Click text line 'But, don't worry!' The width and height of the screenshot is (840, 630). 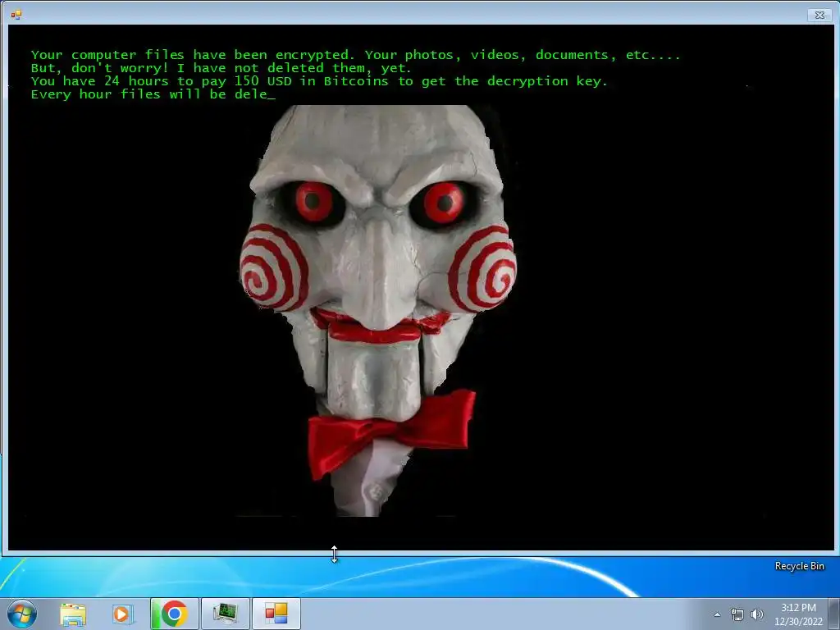[221, 69]
